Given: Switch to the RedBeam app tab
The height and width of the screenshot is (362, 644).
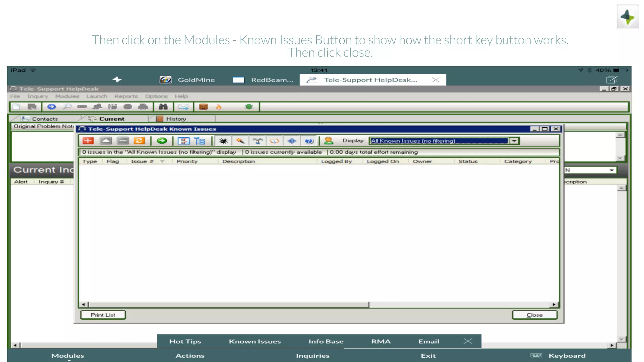Looking at the screenshot, I should [263, 80].
